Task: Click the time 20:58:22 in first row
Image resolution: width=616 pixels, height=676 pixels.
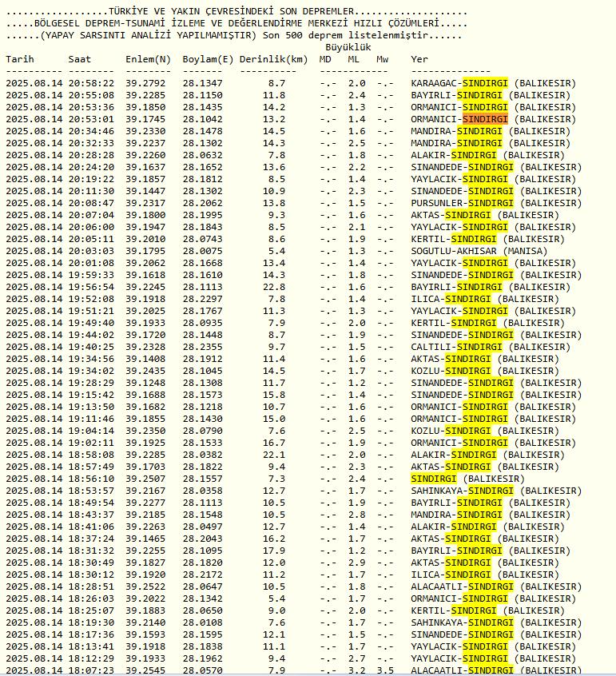Action: coord(91,83)
